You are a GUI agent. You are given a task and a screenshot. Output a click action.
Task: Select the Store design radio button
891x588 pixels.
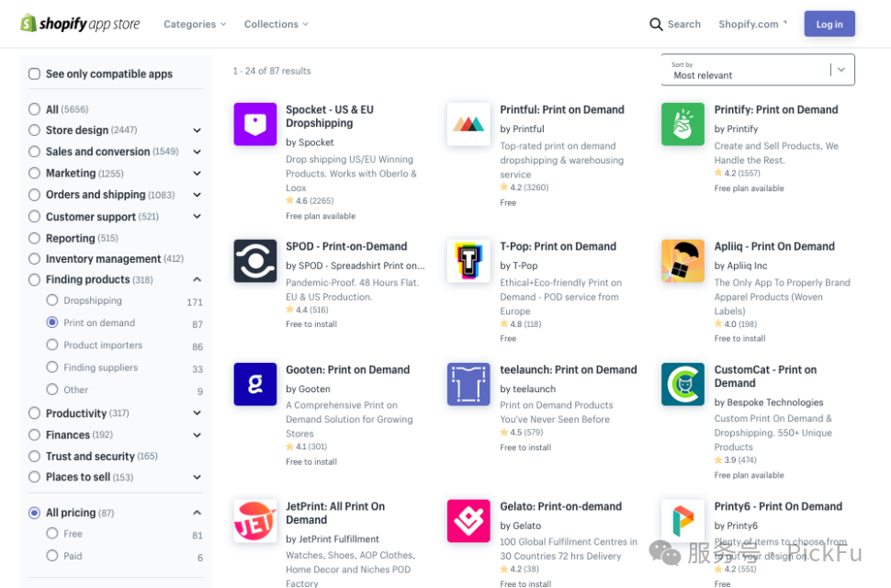click(35, 130)
